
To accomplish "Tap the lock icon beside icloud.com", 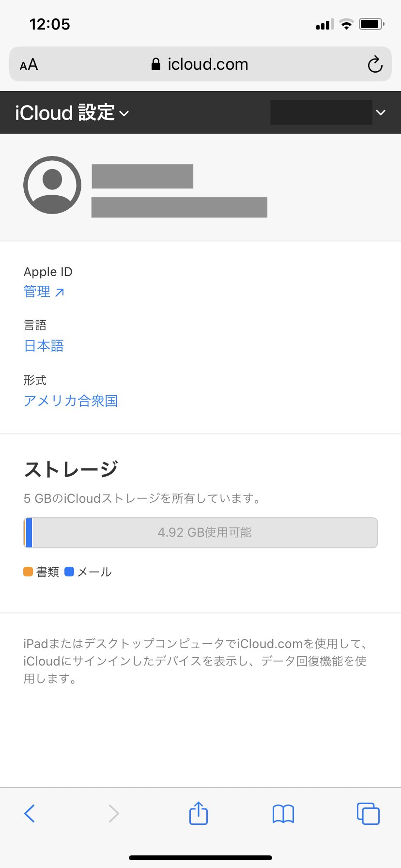I will click(x=156, y=64).
